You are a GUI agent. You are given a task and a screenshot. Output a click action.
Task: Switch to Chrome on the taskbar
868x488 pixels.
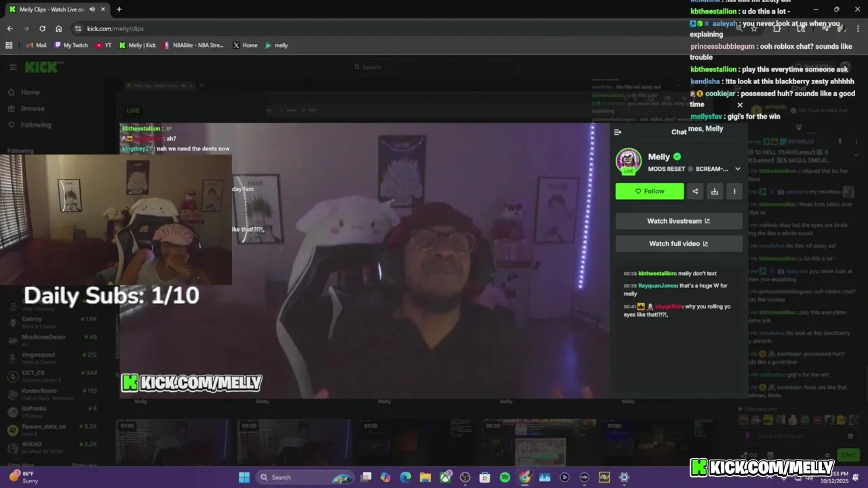[525, 477]
